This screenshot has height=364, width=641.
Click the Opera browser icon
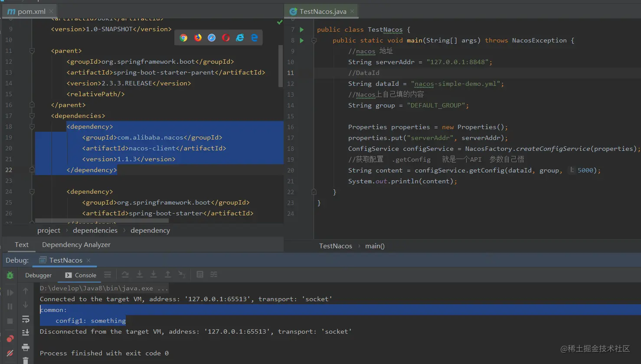[226, 38]
